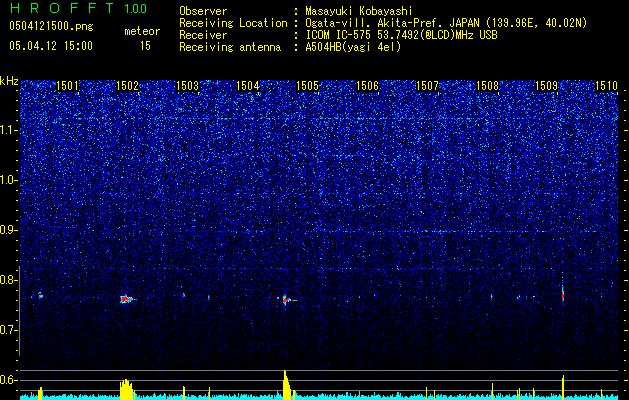Viewport: 629px width, 400px height.
Task: Click the 'Observer' field label
Action: click(x=203, y=11)
